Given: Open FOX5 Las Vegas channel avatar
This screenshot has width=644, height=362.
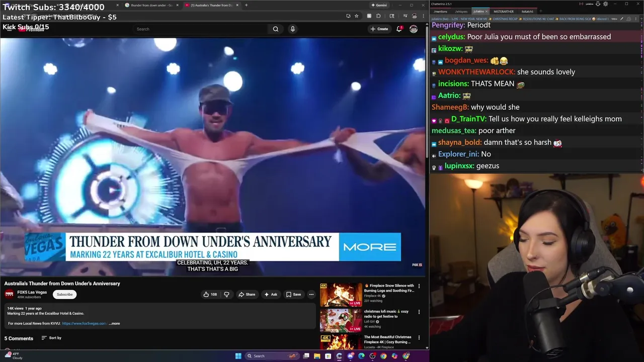Looking at the screenshot, I should 9,295.
